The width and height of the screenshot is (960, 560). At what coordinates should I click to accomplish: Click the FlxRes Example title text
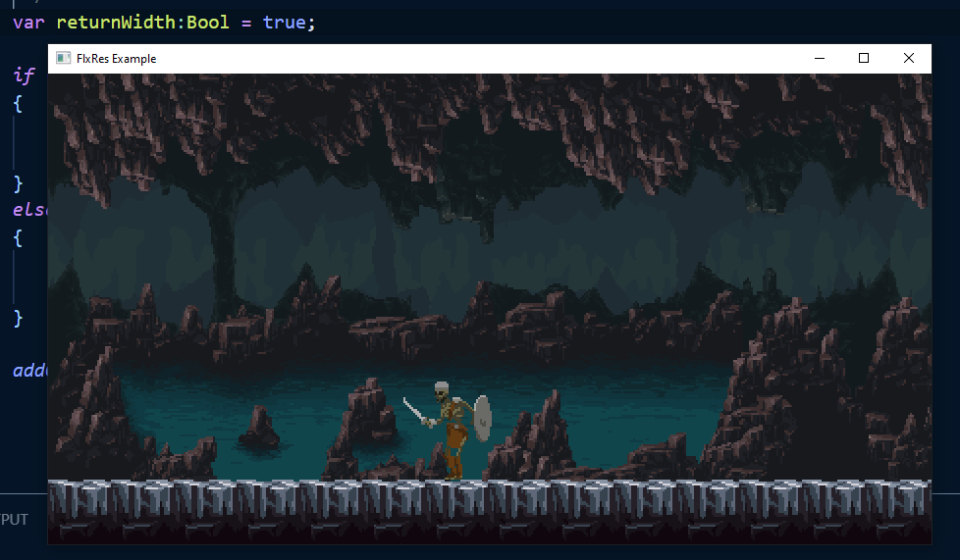pos(117,59)
